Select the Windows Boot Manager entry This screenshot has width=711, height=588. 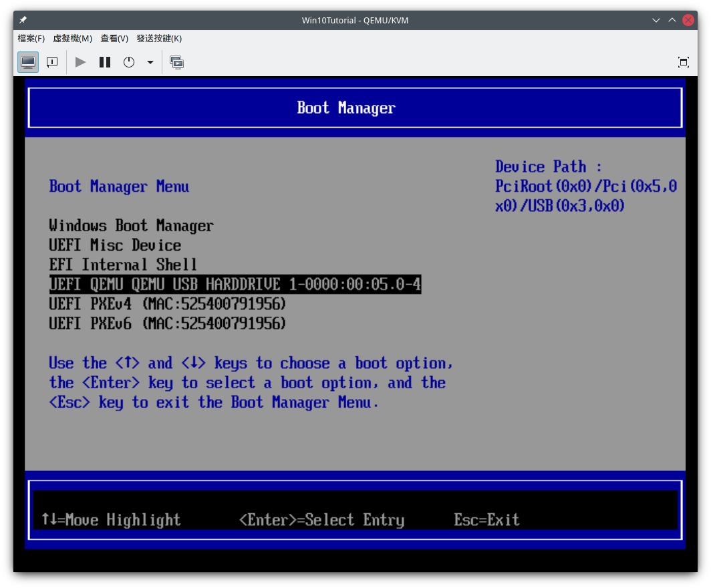click(x=132, y=226)
